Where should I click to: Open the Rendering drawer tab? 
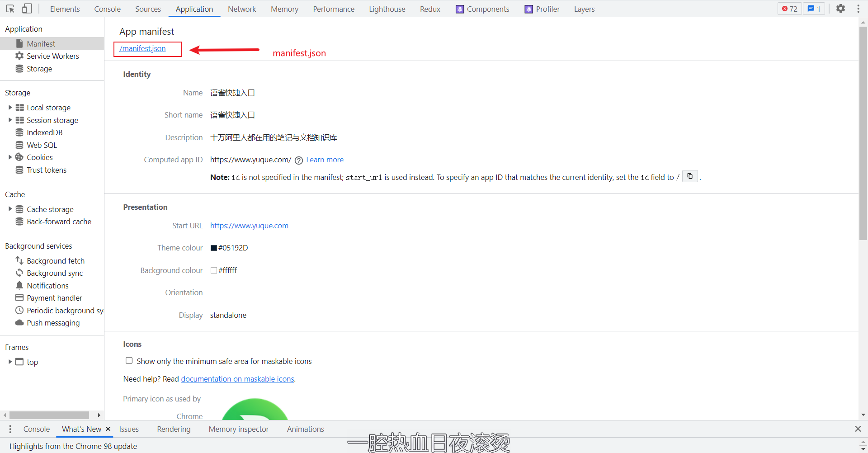[174, 429]
